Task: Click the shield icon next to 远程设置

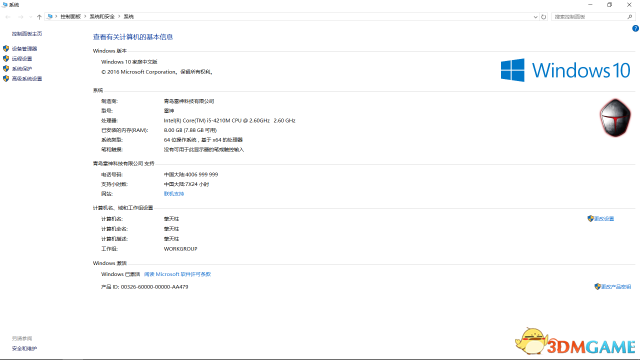Action: tap(6, 58)
